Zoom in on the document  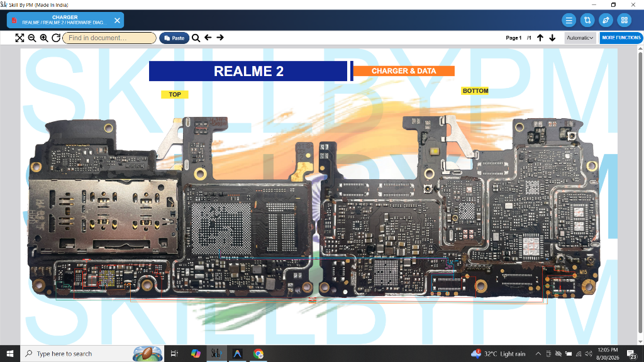[44, 38]
